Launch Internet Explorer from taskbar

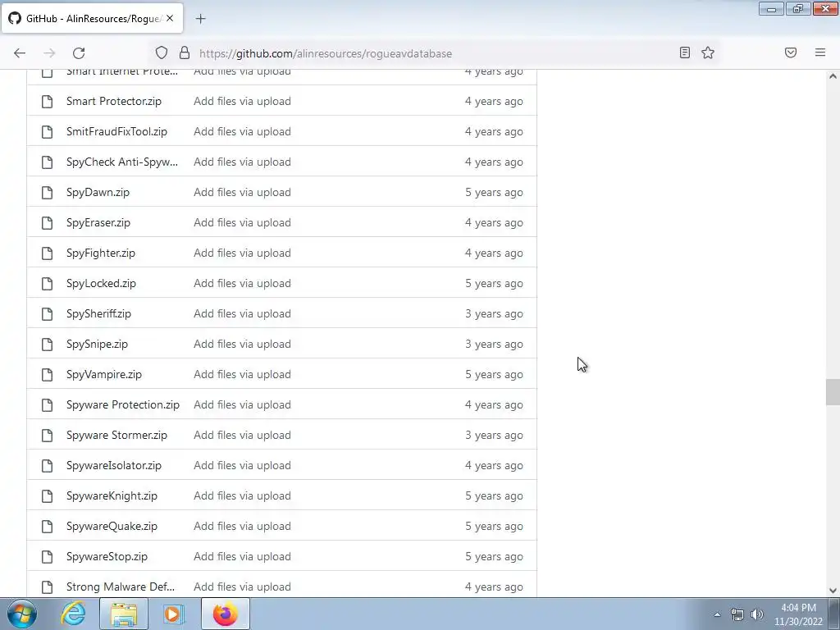73,614
